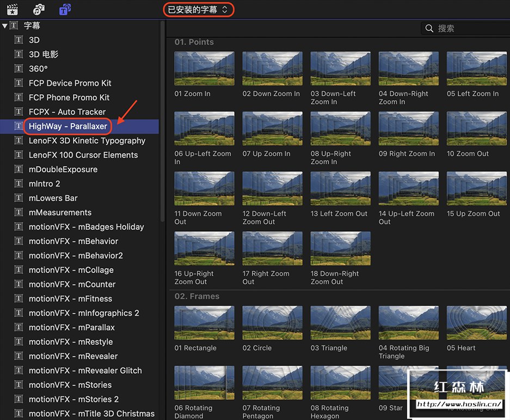
Task: Collapse the 字幕 category triangle
Action: (x=4, y=26)
